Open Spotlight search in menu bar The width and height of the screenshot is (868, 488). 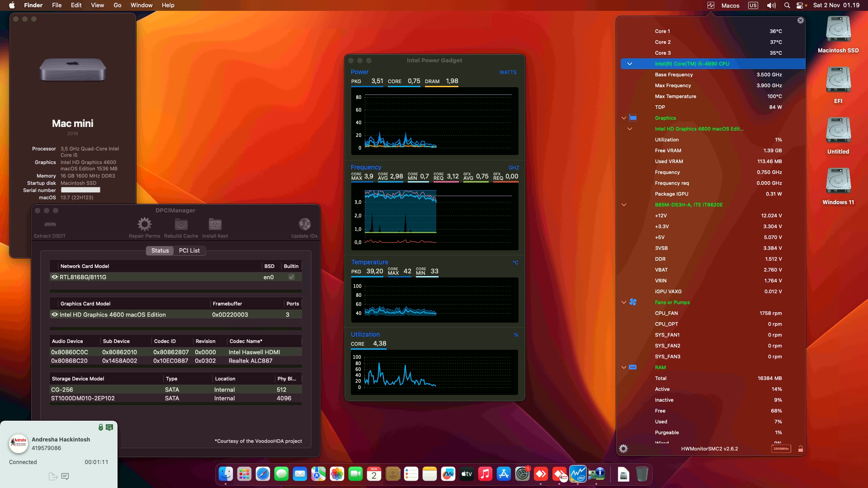pos(787,5)
